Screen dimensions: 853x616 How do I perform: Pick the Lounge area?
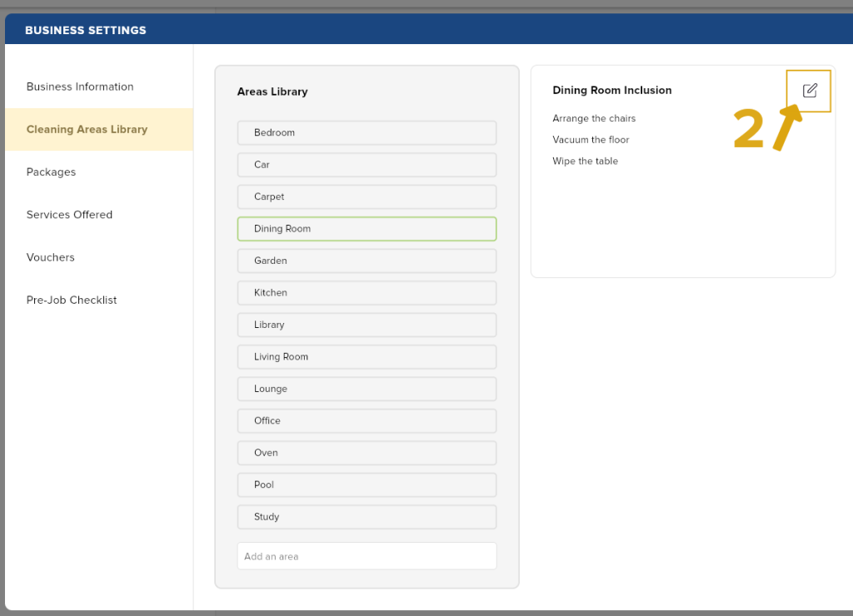coord(367,389)
